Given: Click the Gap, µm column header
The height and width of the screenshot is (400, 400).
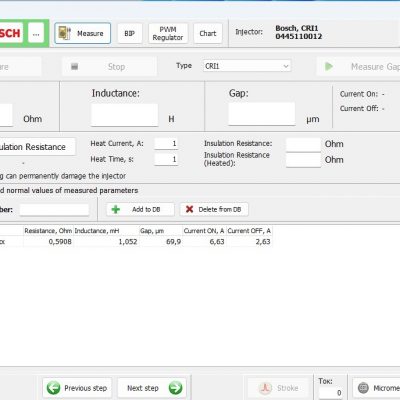Looking at the screenshot, I should [161, 231].
